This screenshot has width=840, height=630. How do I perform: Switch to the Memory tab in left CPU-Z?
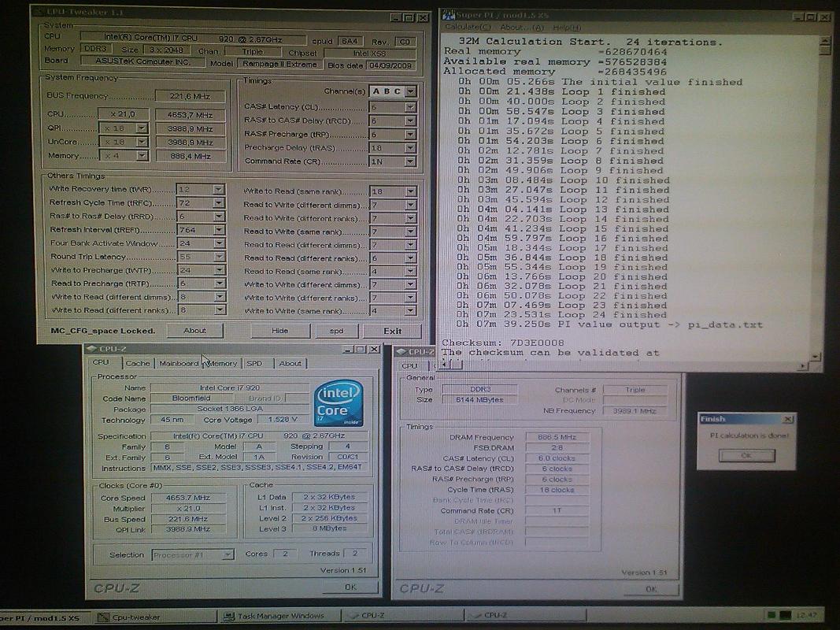(222, 363)
